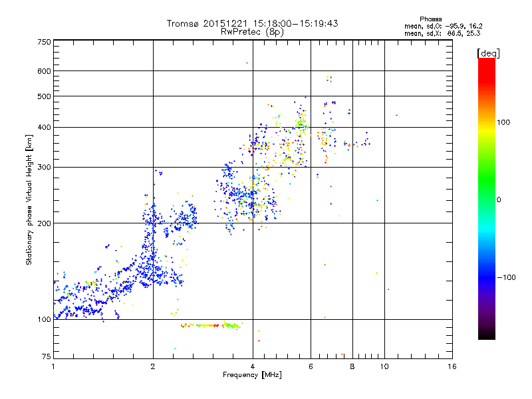This screenshot has height=399, width=532.
Task: Click the y-axis '75' tick label
Action: [47, 356]
